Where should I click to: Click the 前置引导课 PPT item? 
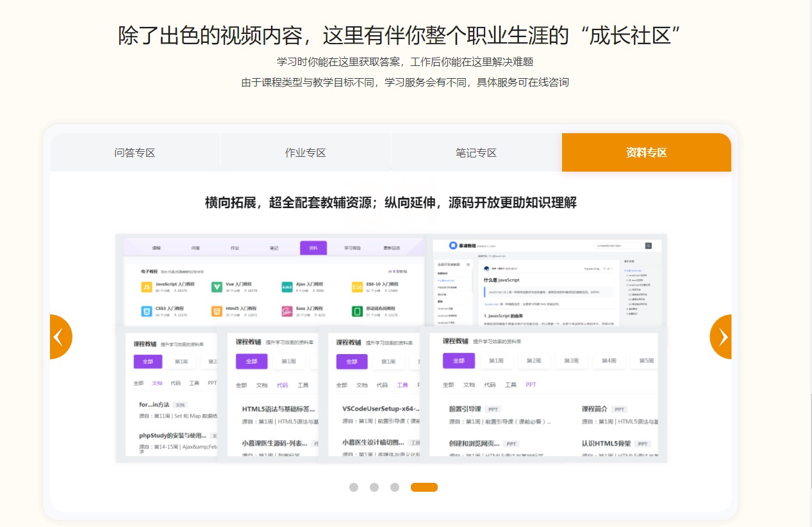pyautogui.click(x=465, y=409)
